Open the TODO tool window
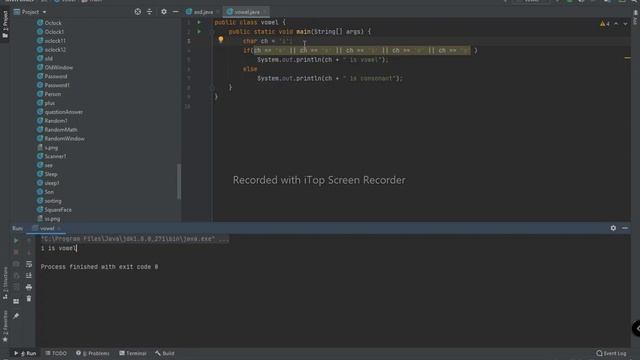The width and height of the screenshot is (640, 360). (56, 353)
